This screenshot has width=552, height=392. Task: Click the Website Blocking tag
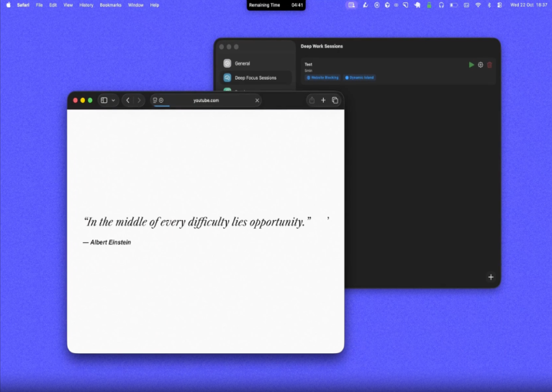click(x=324, y=78)
